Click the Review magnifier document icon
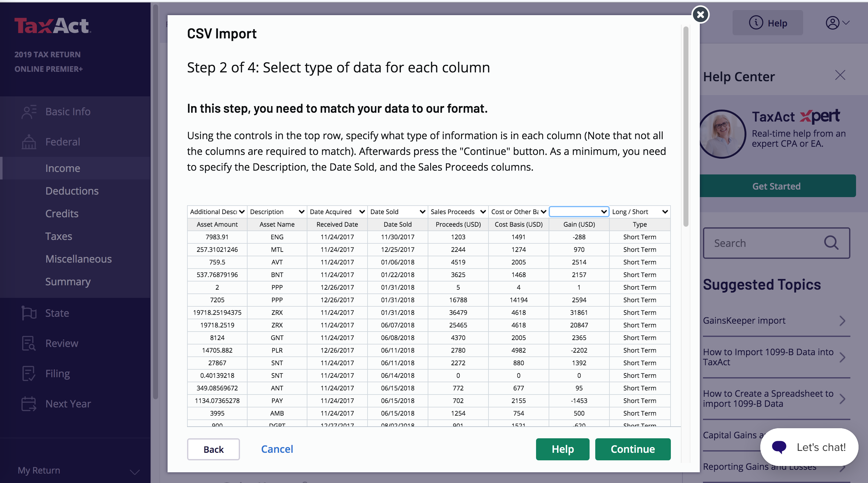The image size is (868, 483). tap(29, 343)
